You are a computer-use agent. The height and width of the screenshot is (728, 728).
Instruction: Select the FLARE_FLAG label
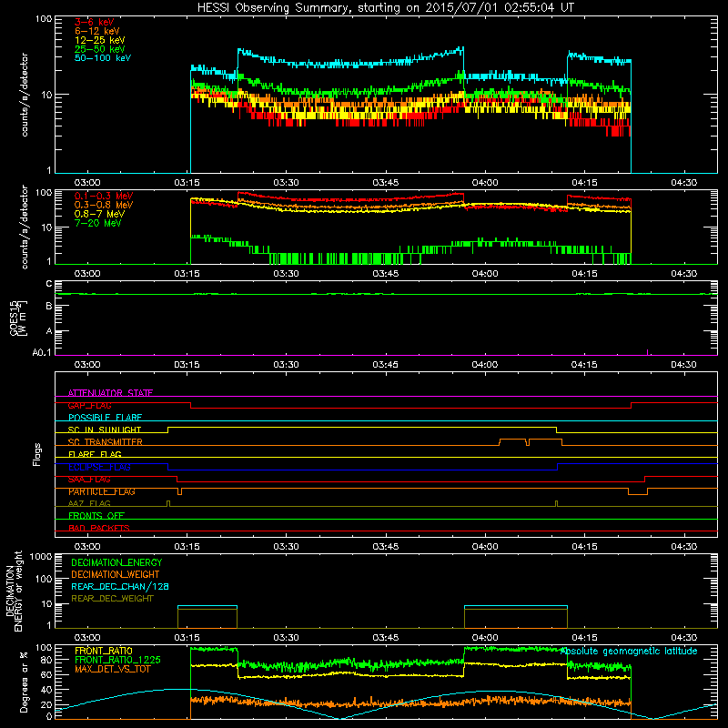(x=95, y=454)
